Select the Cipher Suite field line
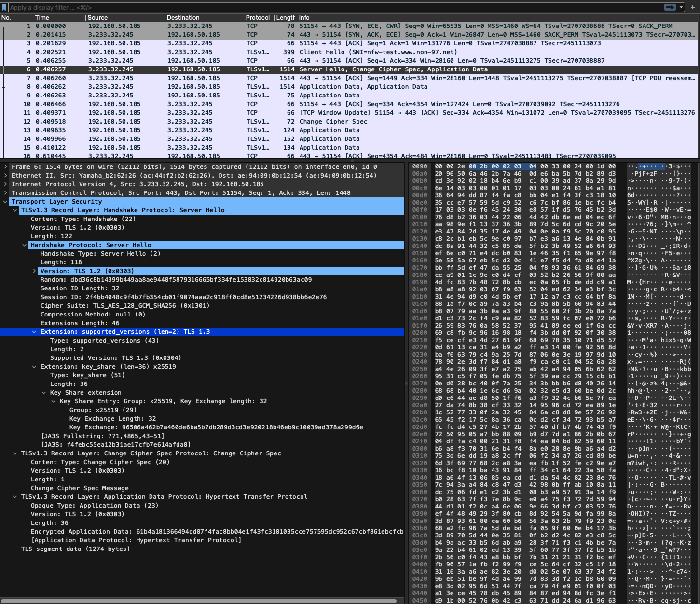This screenshot has width=700, height=604. click(125, 306)
